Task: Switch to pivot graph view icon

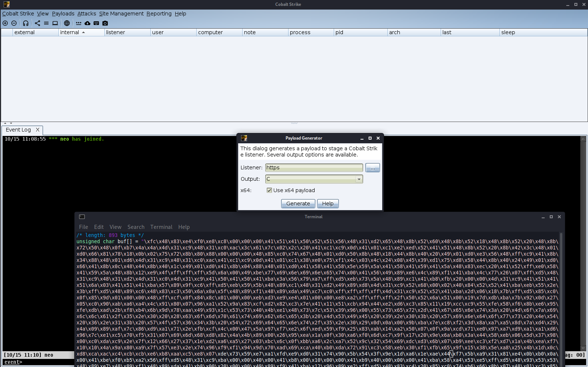Action: click(37, 23)
